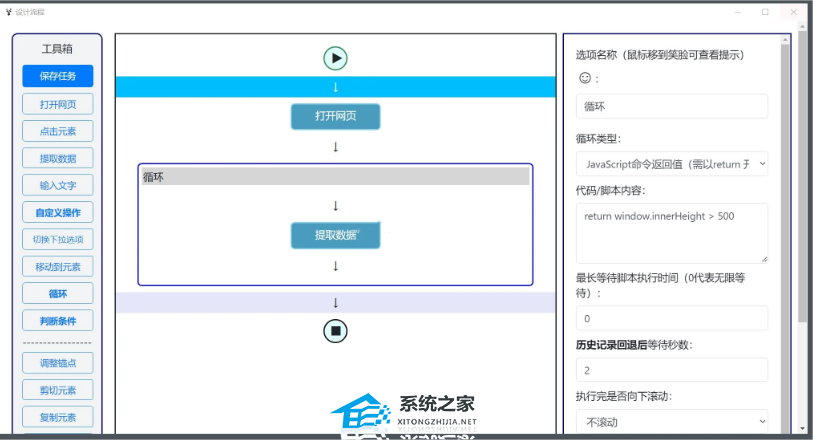Click the end flow stop icon

point(335,331)
